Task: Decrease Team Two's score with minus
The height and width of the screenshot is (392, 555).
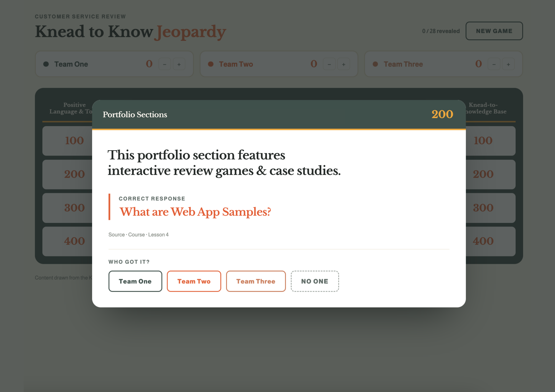Action: point(329,64)
